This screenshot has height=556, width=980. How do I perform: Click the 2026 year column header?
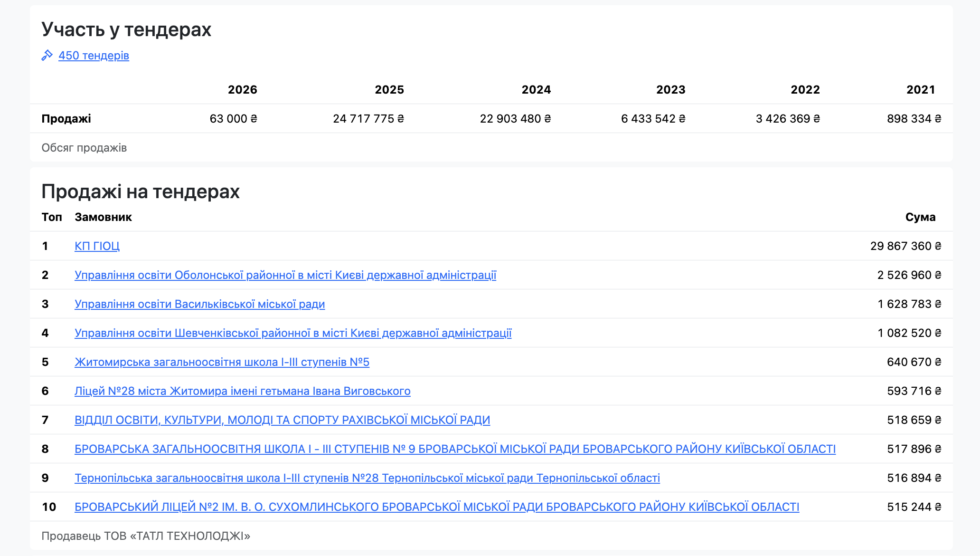coord(242,90)
